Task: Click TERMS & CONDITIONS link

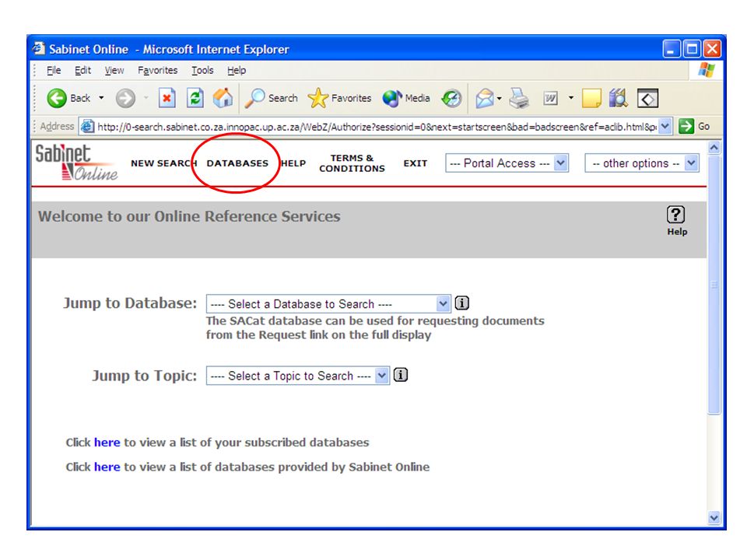Action: (x=352, y=163)
